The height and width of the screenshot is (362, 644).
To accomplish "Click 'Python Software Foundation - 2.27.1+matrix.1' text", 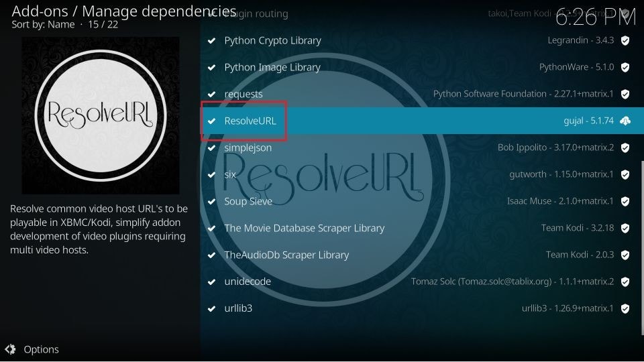I will (523, 94).
